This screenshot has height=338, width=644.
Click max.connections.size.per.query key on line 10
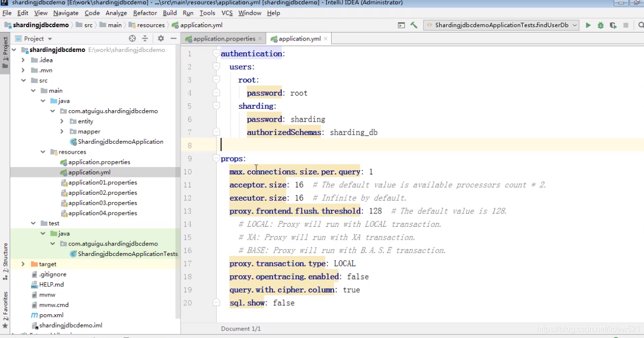(x=295, y=172)
